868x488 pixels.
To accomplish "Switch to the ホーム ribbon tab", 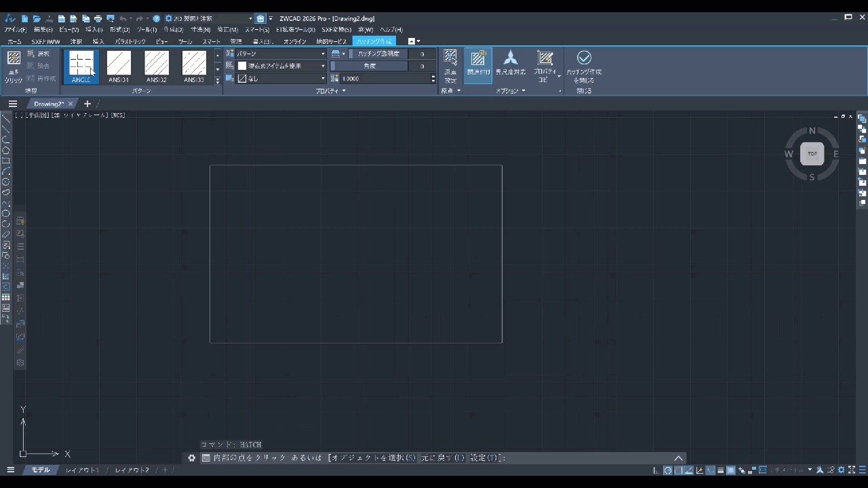I will pyautogui.click(x=14, y=41).
